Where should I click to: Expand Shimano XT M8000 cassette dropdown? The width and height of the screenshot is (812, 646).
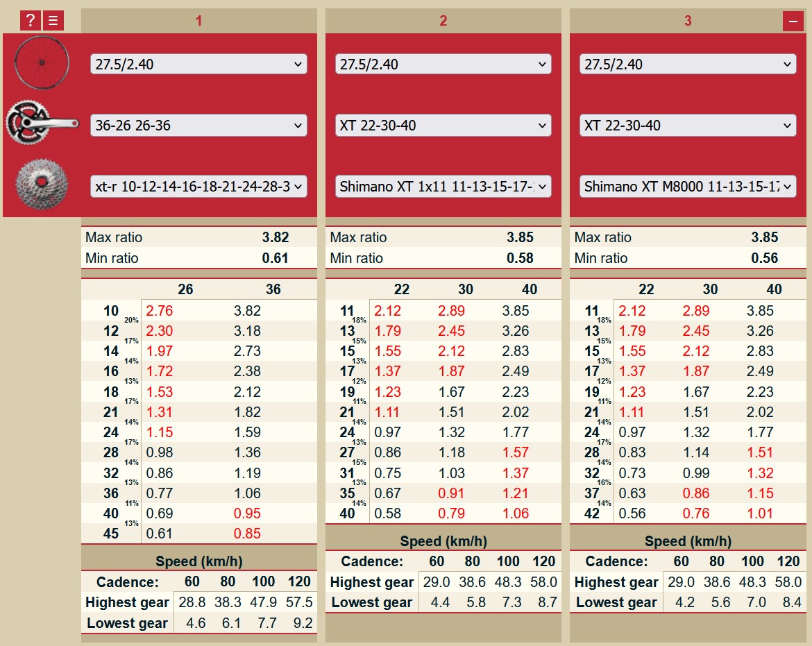click(687, 187)
